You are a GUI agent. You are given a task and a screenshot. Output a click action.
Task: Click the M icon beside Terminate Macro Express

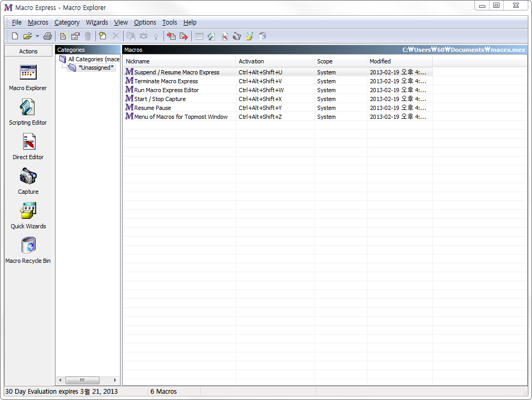pyautogui.click(x=129, y=81)
